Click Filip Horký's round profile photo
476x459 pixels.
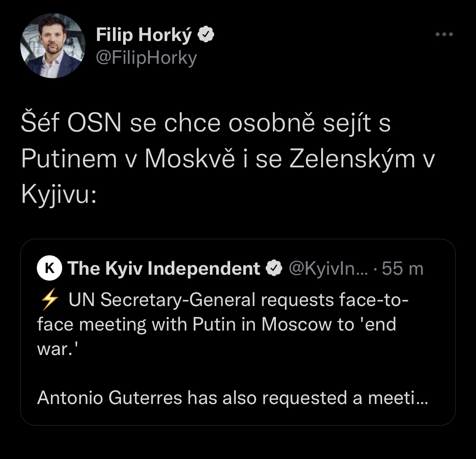pyautogui.click(x=53, y=46)
